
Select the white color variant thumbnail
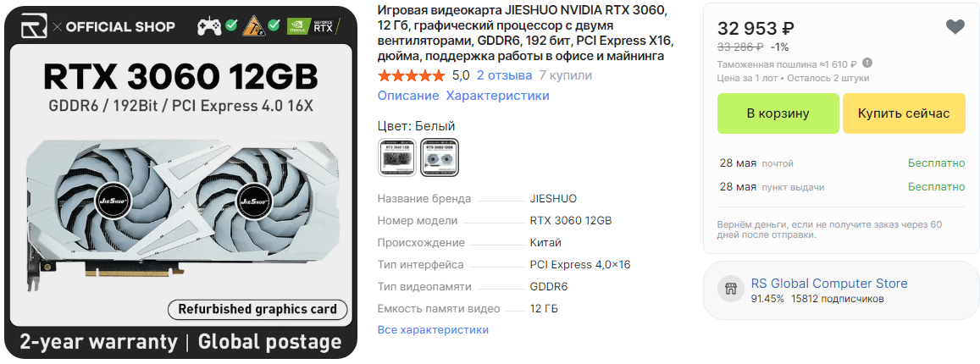tap(440, 157)
